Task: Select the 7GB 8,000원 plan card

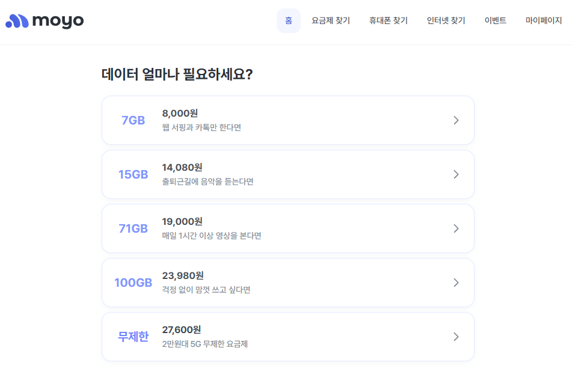Action: 287,120
